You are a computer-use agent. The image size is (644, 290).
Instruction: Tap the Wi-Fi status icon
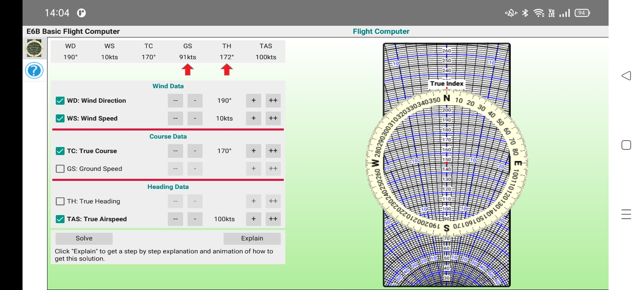tap(539, 13)
